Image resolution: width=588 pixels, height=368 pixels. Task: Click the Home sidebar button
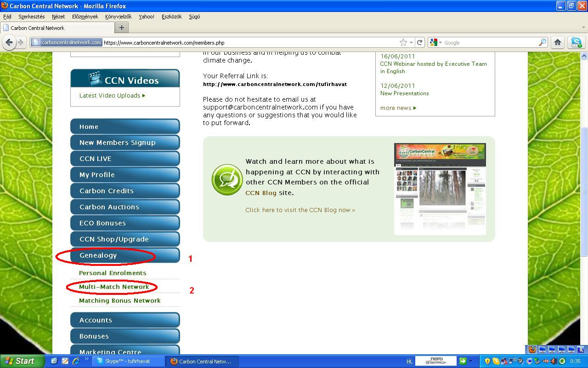tap(125, 126)
